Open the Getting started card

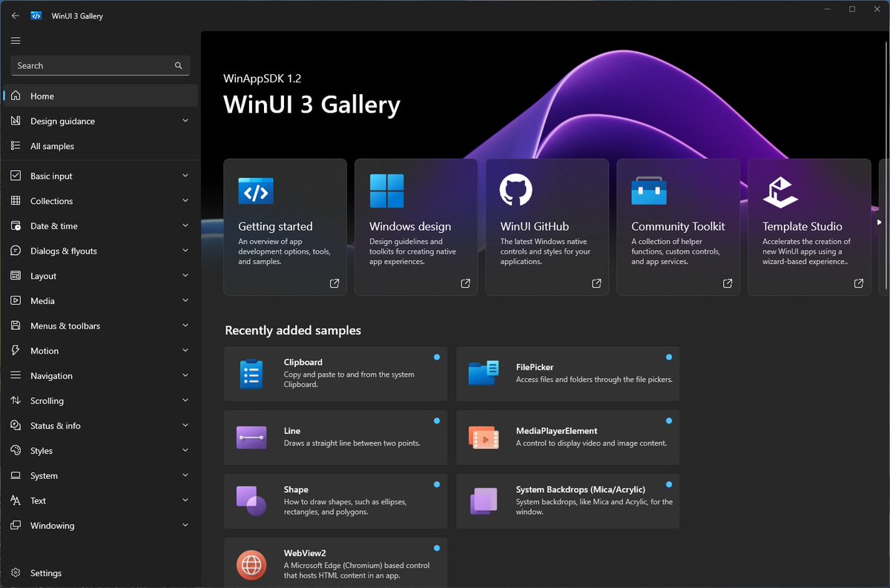tap(285, 227)
